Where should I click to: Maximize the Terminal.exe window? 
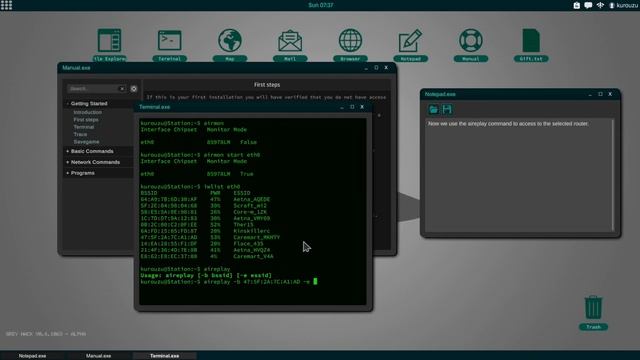pyautogui.click(x=352, y=107)
